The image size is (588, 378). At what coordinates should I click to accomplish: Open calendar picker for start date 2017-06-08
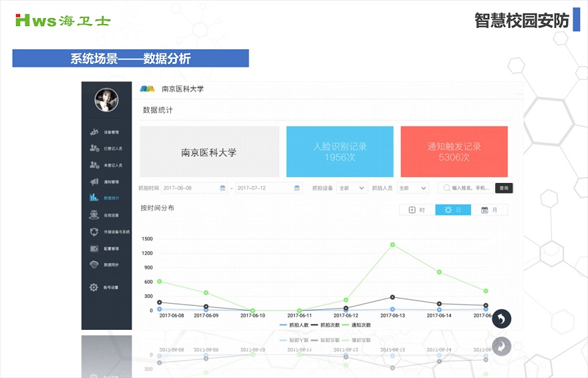(223, 188)
